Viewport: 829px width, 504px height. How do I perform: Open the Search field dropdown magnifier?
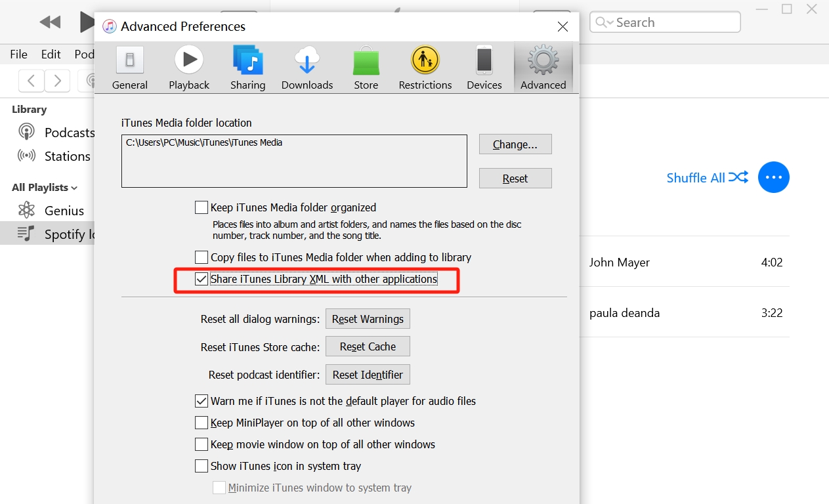coord(604,22)
